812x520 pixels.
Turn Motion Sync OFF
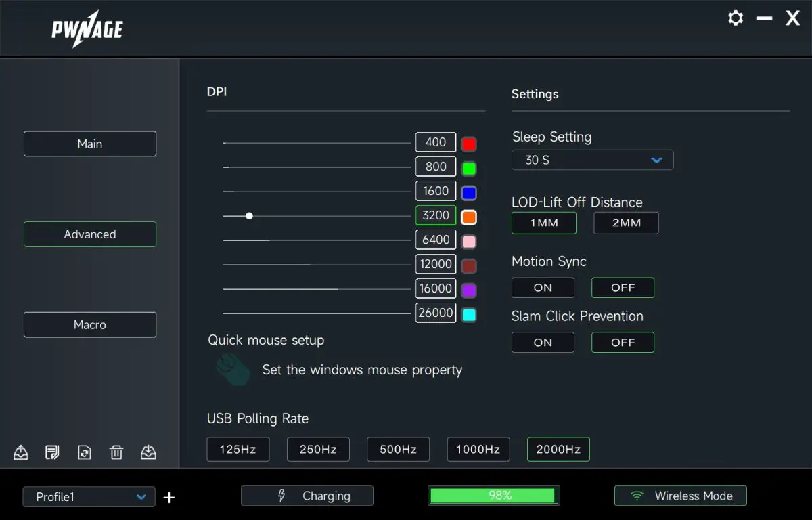pos(623,288)
